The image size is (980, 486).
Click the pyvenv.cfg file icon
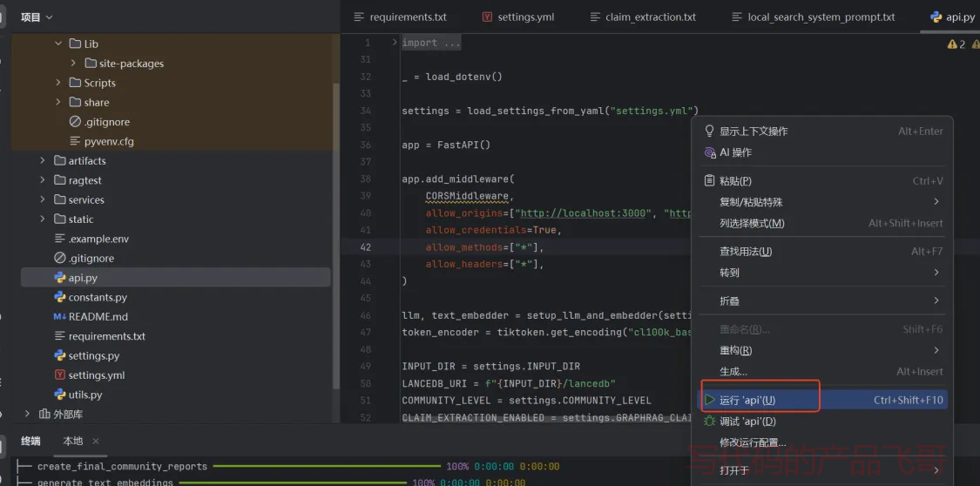point(75,141)
